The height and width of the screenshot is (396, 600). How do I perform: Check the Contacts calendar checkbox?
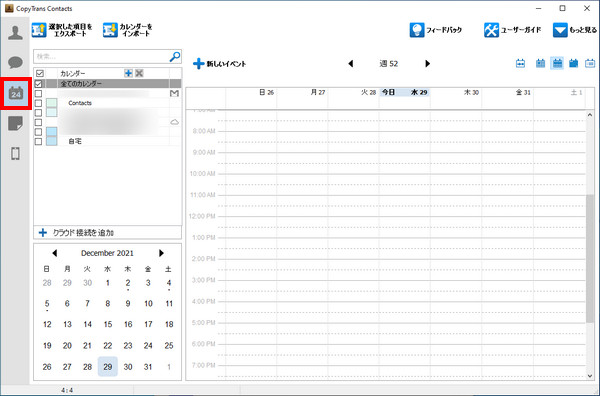click(x=38, y=103)
